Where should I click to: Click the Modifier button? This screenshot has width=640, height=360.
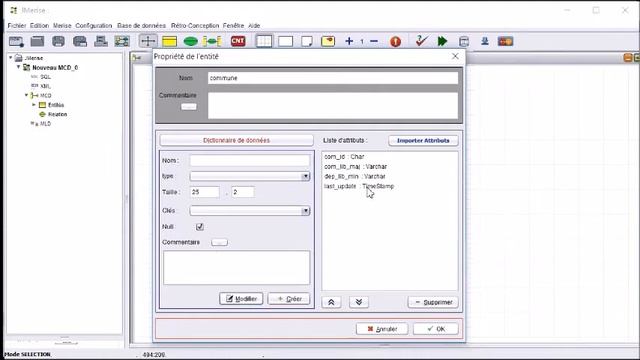coord(241,299)
